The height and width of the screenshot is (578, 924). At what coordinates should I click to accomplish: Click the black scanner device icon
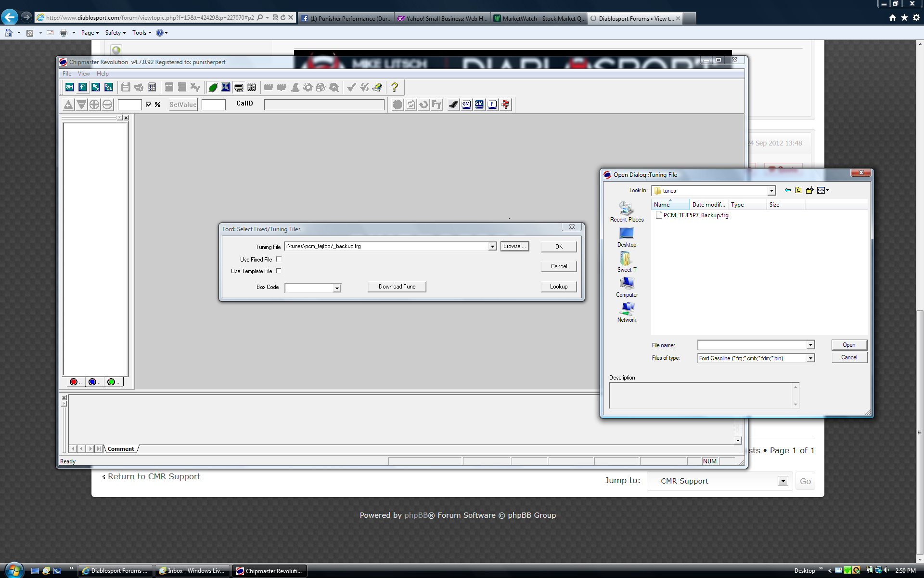(453, 105)
